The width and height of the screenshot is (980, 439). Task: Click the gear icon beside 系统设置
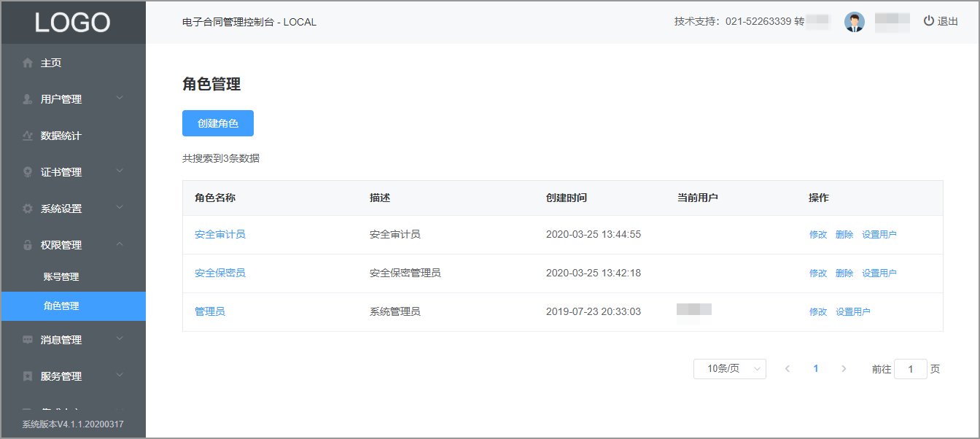pos(28,209)
